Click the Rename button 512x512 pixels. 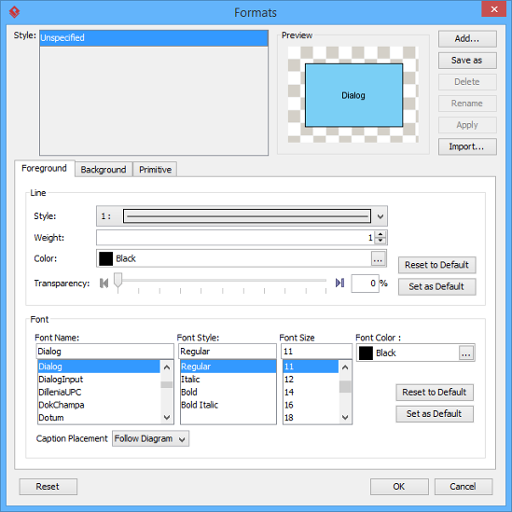click(467, 103)
